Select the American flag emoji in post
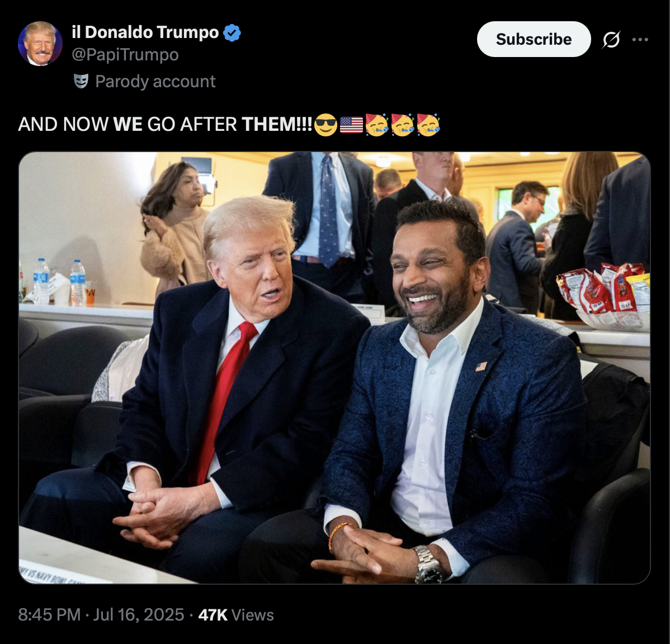This screenshot has height=644, width=670. (351, 125)
